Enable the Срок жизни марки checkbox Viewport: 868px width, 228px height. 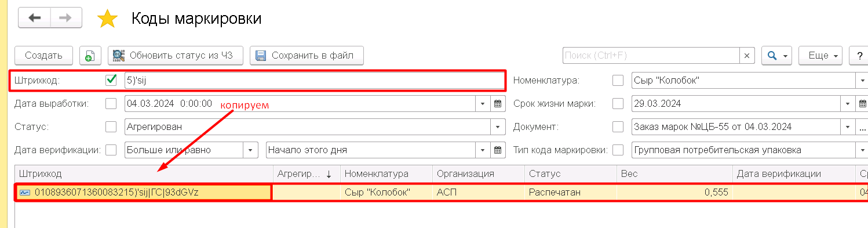point(618,104)
